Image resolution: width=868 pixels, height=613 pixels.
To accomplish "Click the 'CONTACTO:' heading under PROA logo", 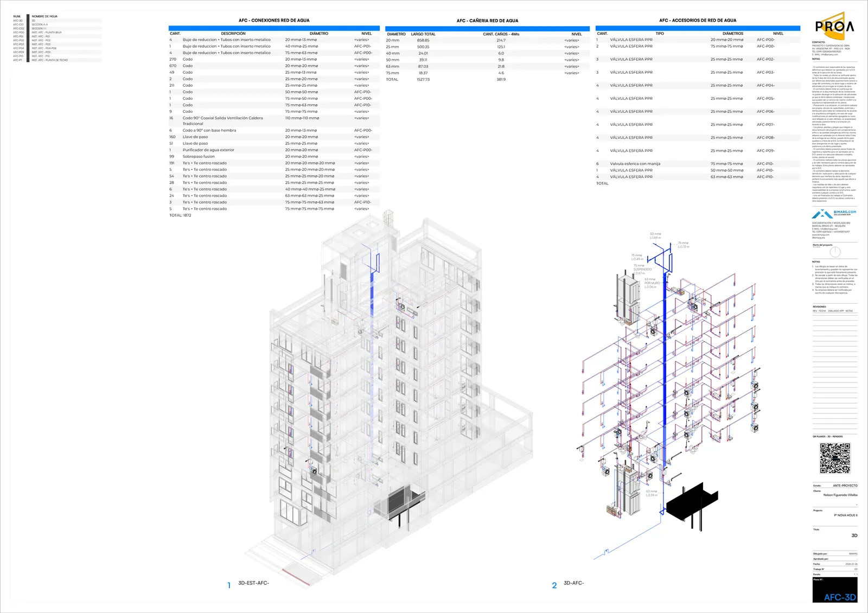I will click(x=819, y=42).
